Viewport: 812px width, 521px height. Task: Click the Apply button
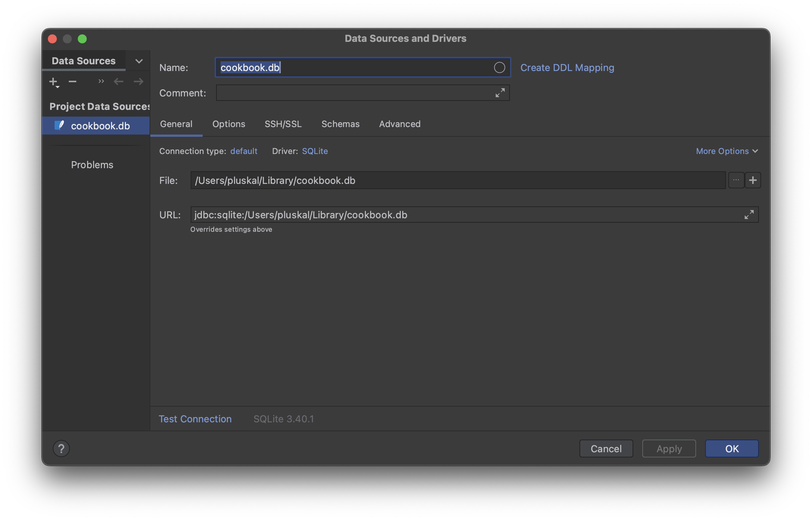pos(669,448)
